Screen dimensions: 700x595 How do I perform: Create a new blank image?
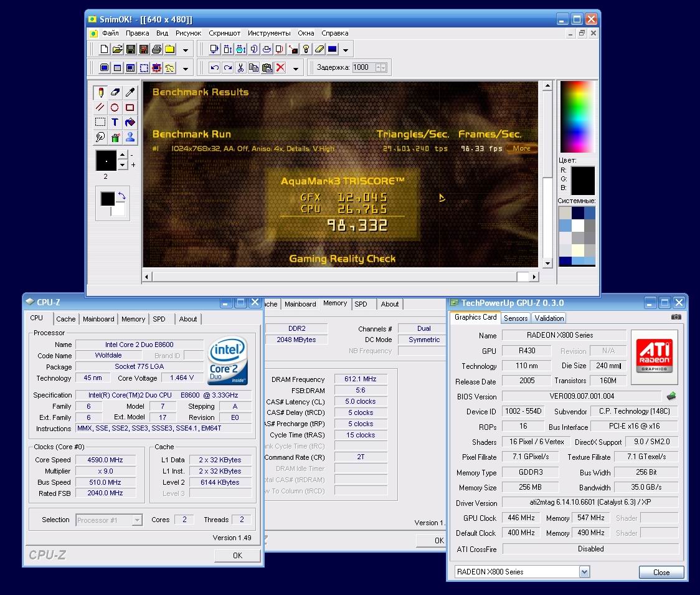click(x=104, y=49)
